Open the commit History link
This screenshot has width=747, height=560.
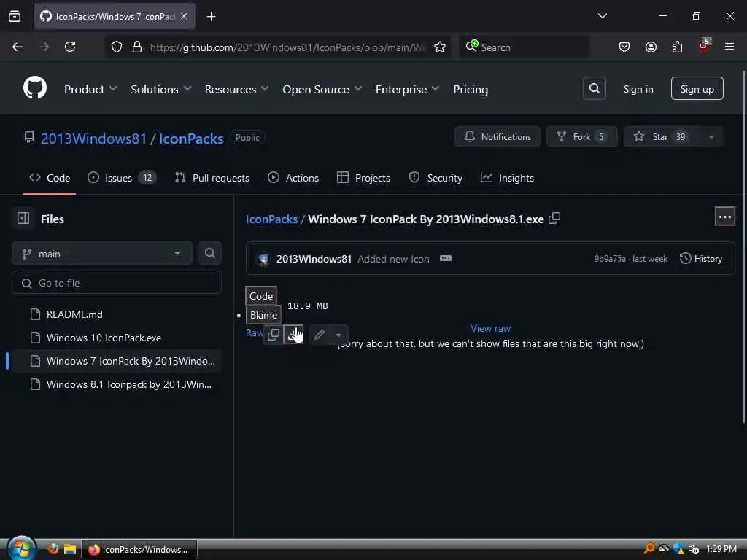(701, 258)
